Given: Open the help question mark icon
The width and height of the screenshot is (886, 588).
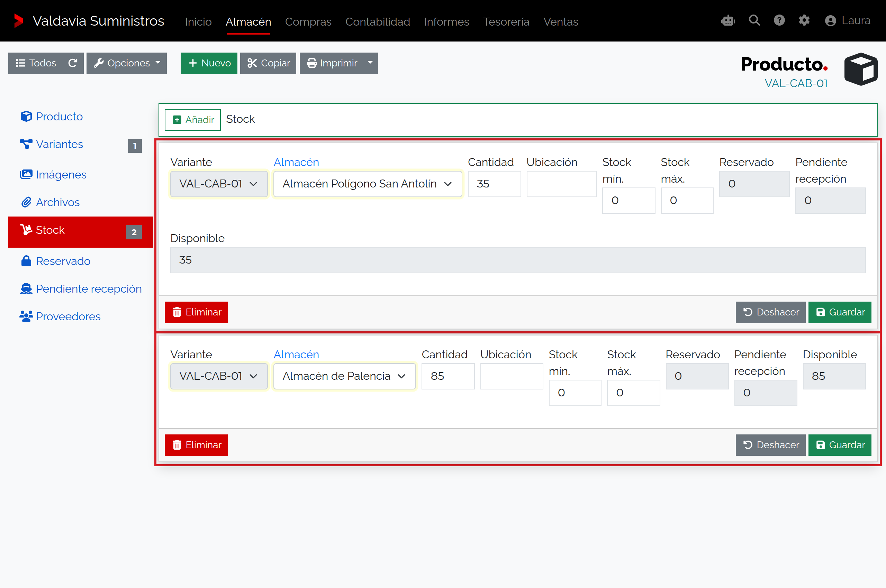Looking at the screenshot, I should (779, 20).
